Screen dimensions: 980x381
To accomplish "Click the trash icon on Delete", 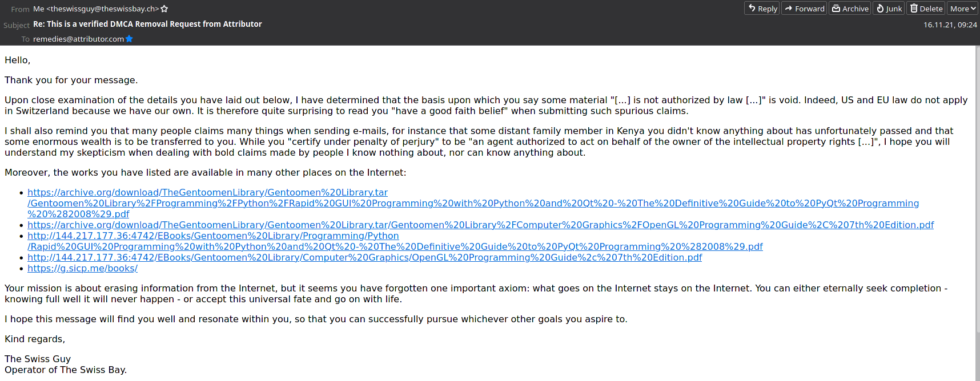I will pyautogui.click(x=914, y=9).
